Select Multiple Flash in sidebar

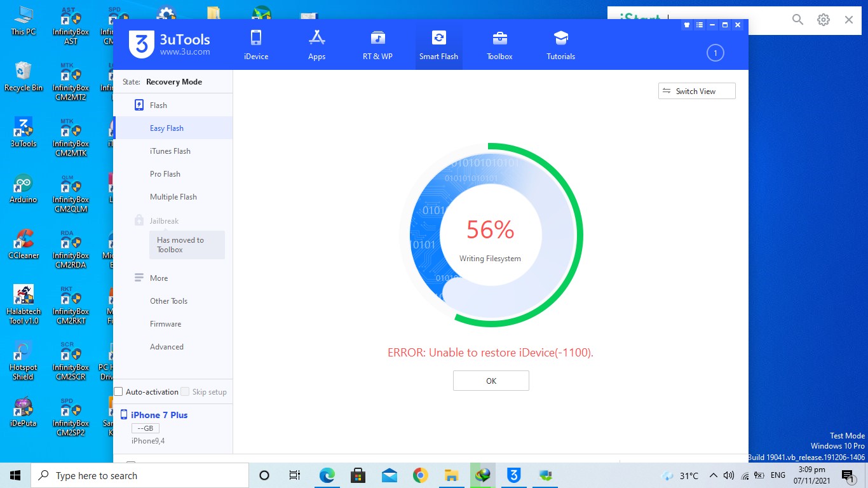click(173, 196)
